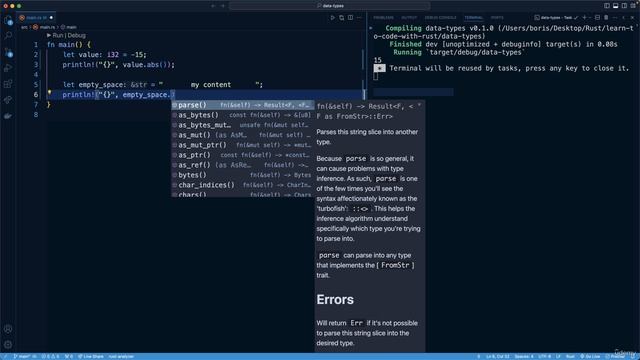The width and height of the screenshot is (640, 360).
Task: Go back with the navigation arrow
Action: point(213,6)
